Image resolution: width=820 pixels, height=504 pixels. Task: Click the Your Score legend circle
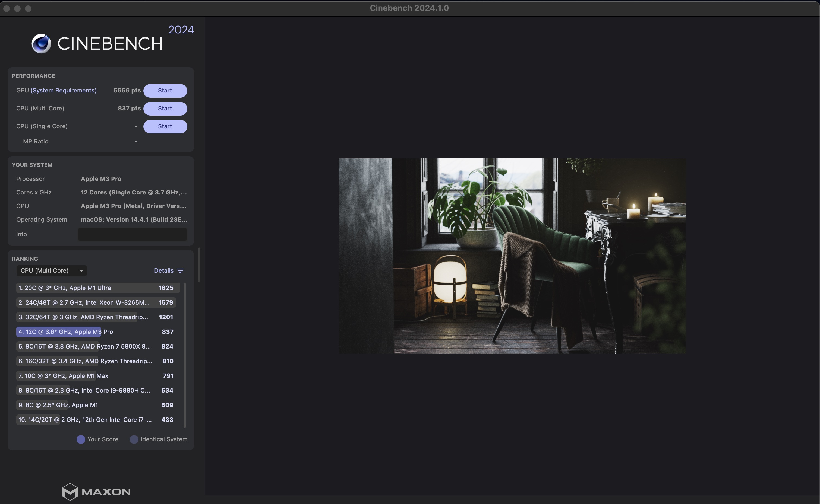tap(81, 439)
